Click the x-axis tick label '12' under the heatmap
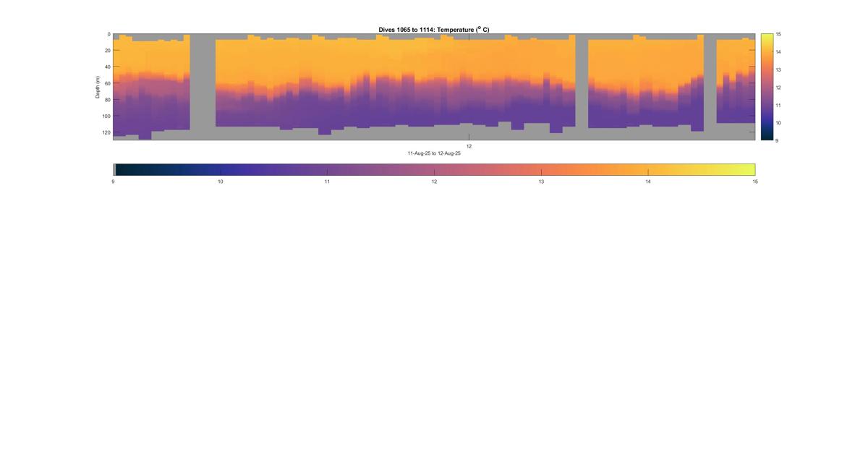Screen dimensions: 868x450 click(469, 146)
